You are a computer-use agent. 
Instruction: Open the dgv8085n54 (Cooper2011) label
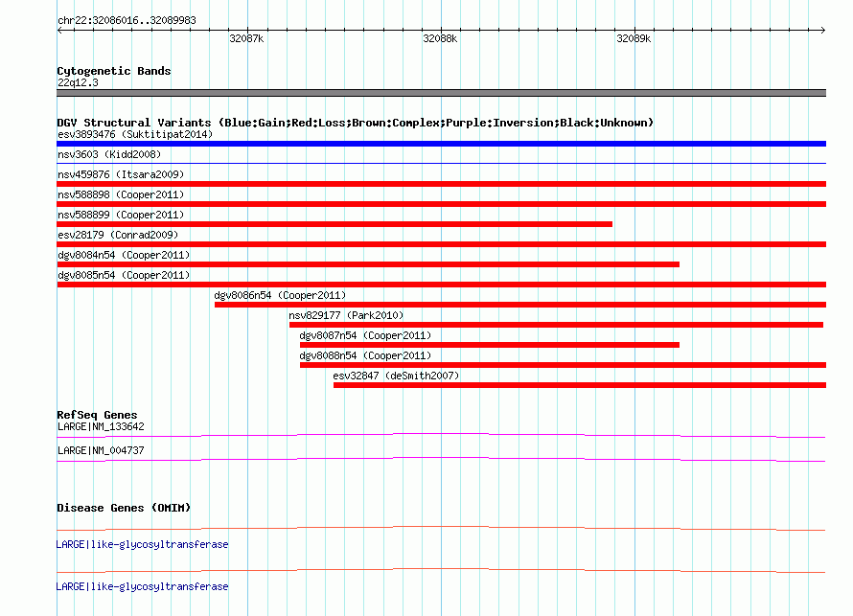124,275
